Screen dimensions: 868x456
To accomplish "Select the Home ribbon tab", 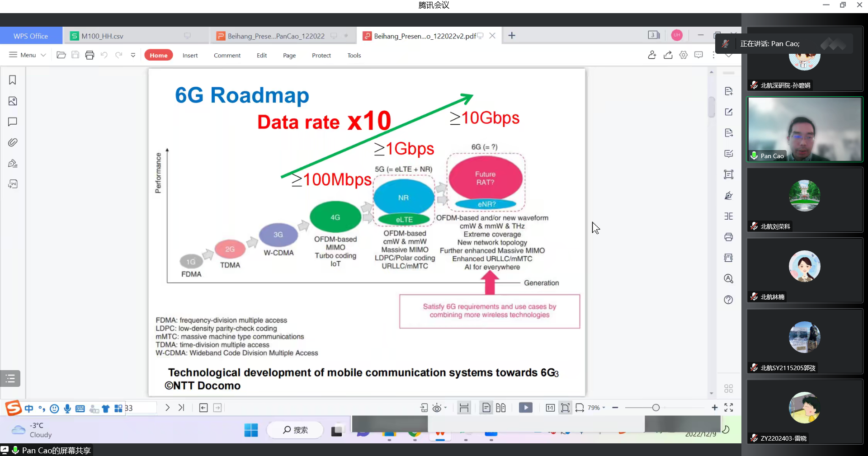I will tap(159, 55).
